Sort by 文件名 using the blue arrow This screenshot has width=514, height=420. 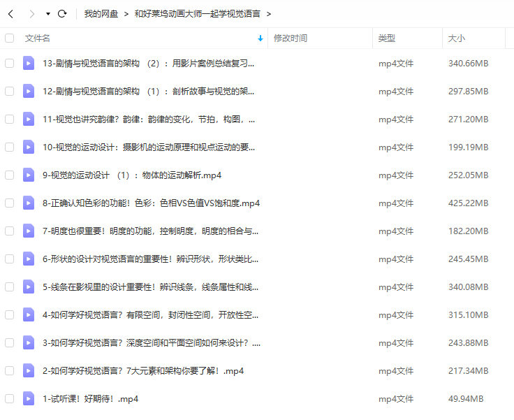[260, 38]
